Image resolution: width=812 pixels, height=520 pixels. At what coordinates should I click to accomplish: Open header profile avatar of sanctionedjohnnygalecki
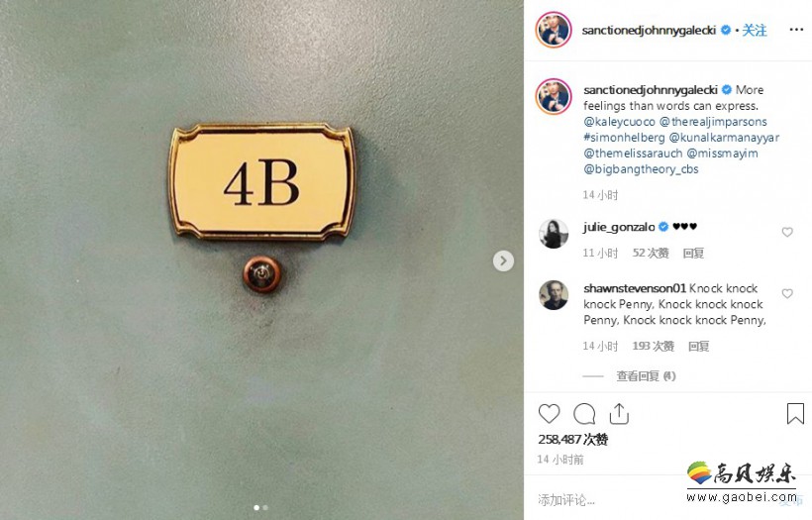coord(554,30)
